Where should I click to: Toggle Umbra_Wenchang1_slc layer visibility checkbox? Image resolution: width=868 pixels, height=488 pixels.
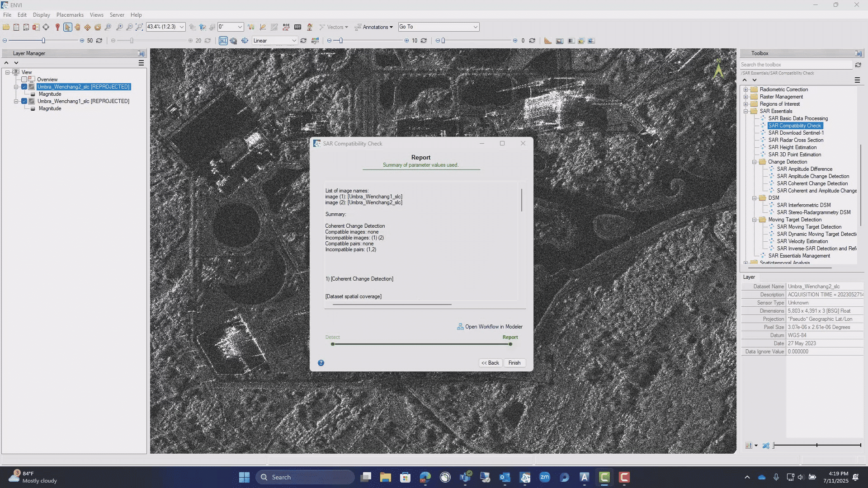click(24, 101)
